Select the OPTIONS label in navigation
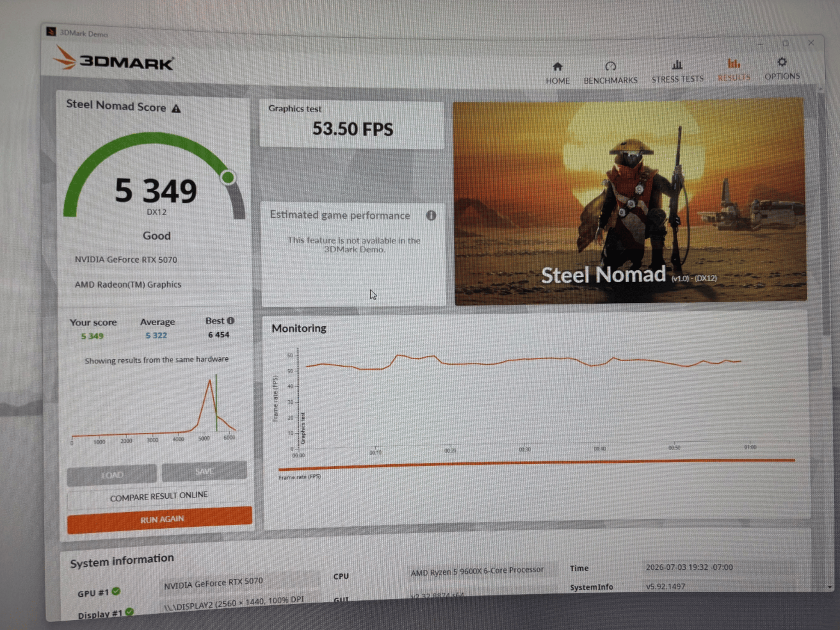The height and width of the screenshot is (630, 840). pos(782,76)
